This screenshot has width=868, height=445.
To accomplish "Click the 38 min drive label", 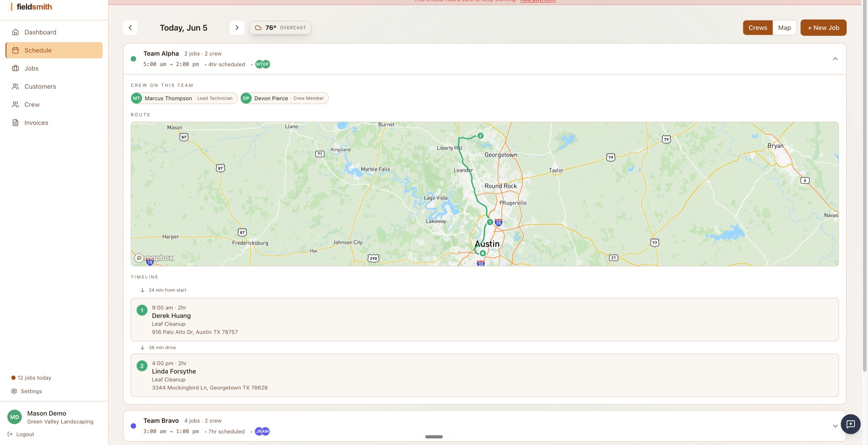I will [162, 348].
